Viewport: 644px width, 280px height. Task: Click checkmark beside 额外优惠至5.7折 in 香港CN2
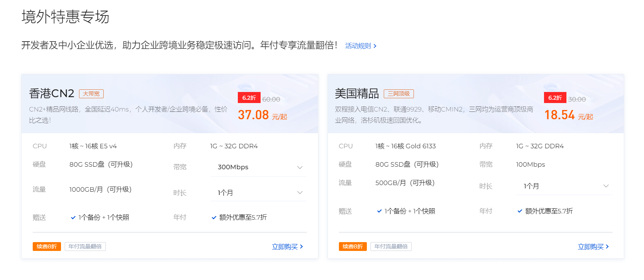(214, 217)
